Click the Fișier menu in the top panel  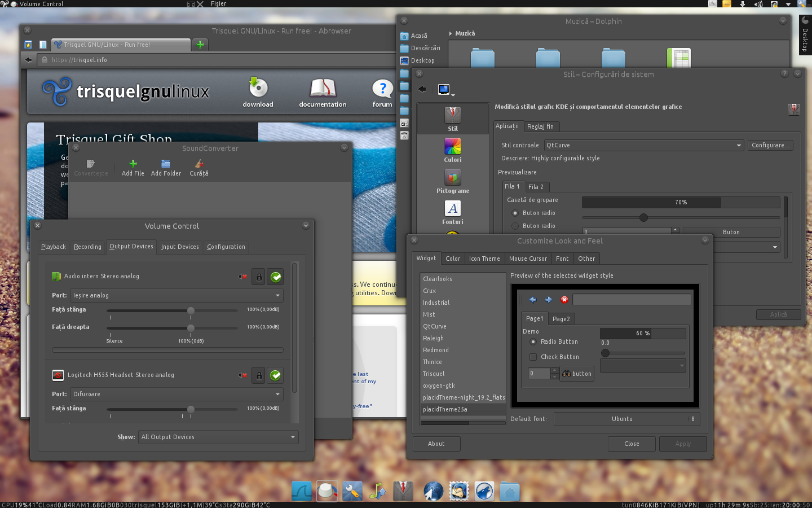click(x=219, y=4)
